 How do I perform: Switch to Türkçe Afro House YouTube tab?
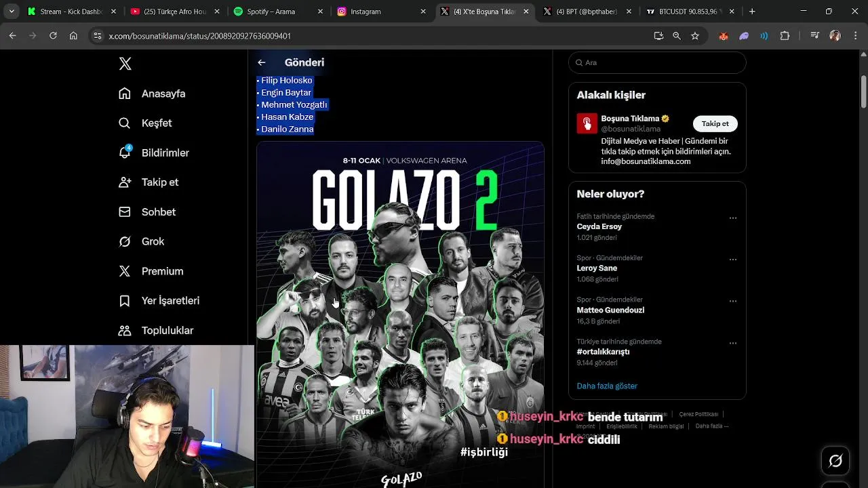(174, 12)
